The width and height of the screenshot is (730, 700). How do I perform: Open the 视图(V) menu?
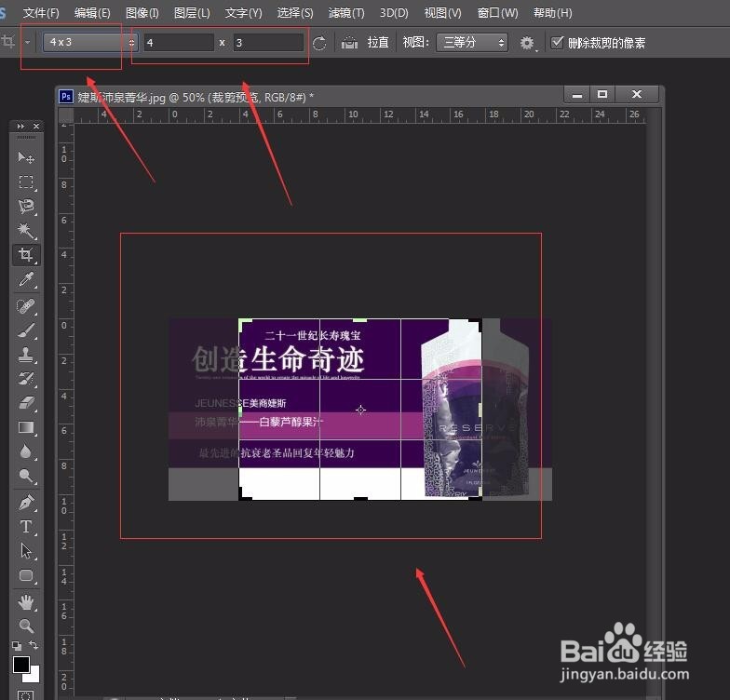pyautogui.click(x=443, y=13)
